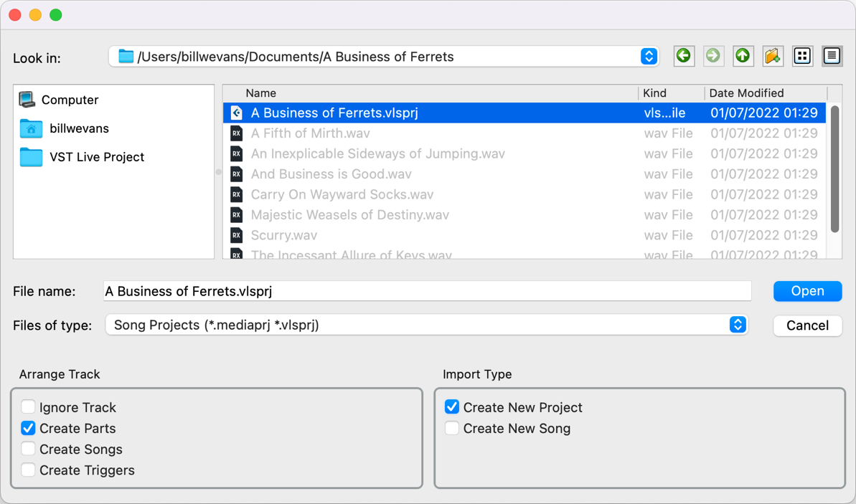Enable the Create New Song checkbox

452,428
